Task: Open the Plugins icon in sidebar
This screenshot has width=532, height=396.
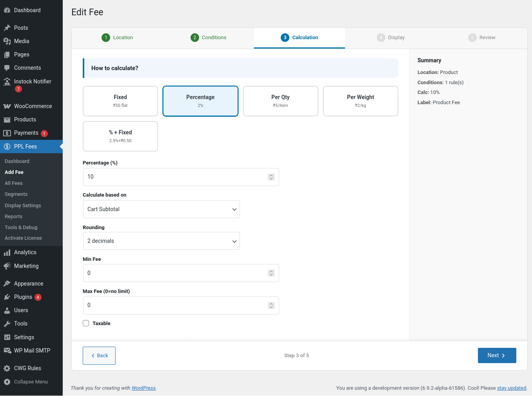Action: coord(7,297)
